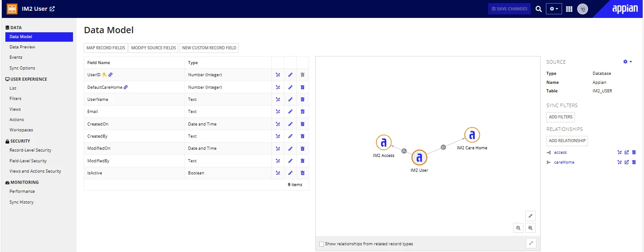Click the IM2 User record type icon

coord(12,9)
